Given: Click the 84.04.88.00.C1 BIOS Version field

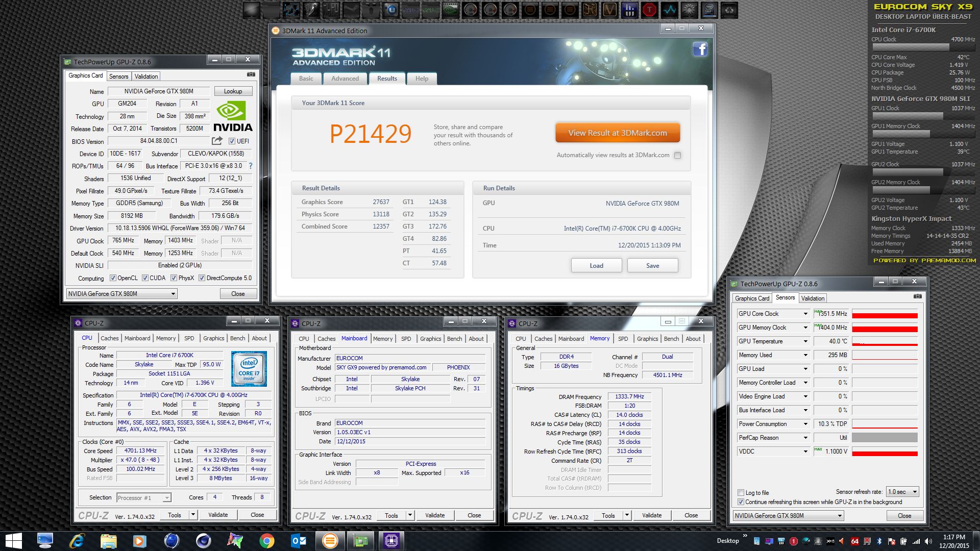Looking at the screenshot, I should pos(159,141).
